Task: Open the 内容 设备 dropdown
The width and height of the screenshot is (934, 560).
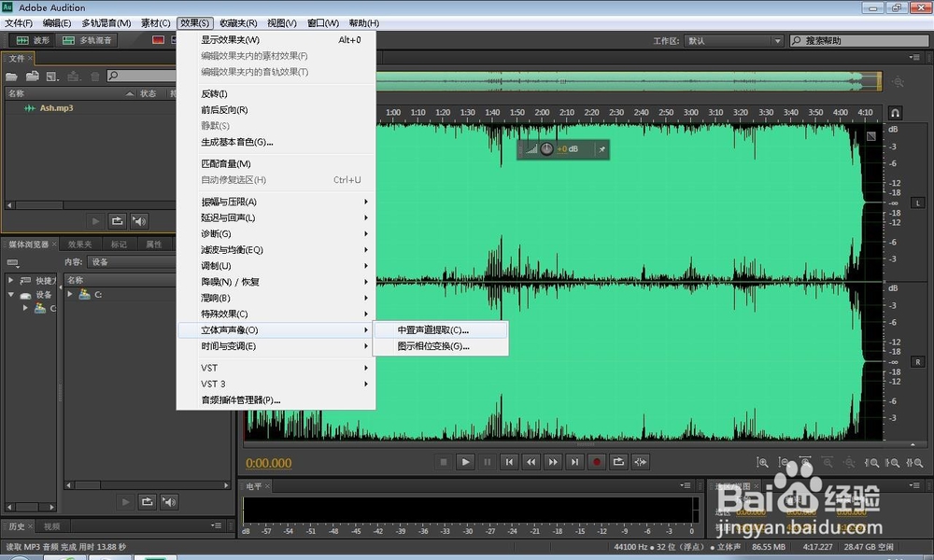Action: [133, 262]
